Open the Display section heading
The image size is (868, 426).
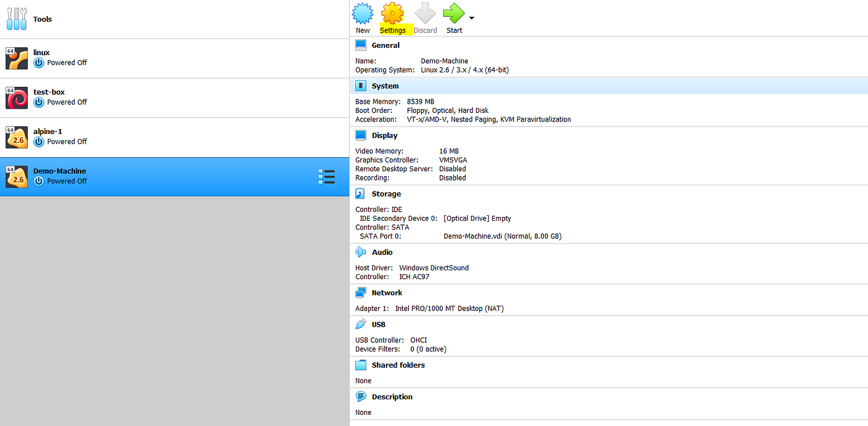[x=384, y=136]
